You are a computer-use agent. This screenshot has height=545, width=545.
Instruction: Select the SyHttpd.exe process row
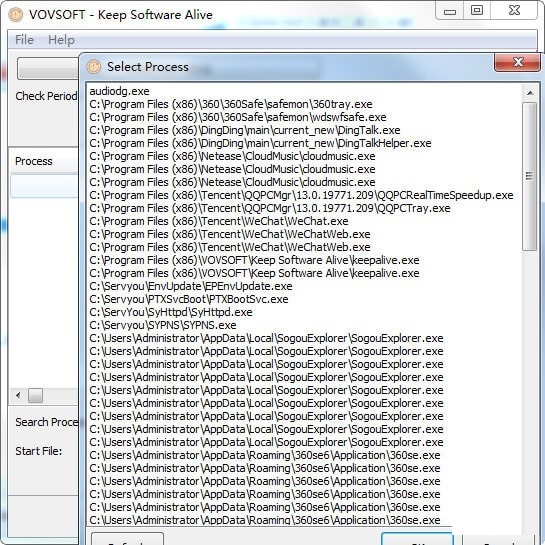click(x=304, y=312)
